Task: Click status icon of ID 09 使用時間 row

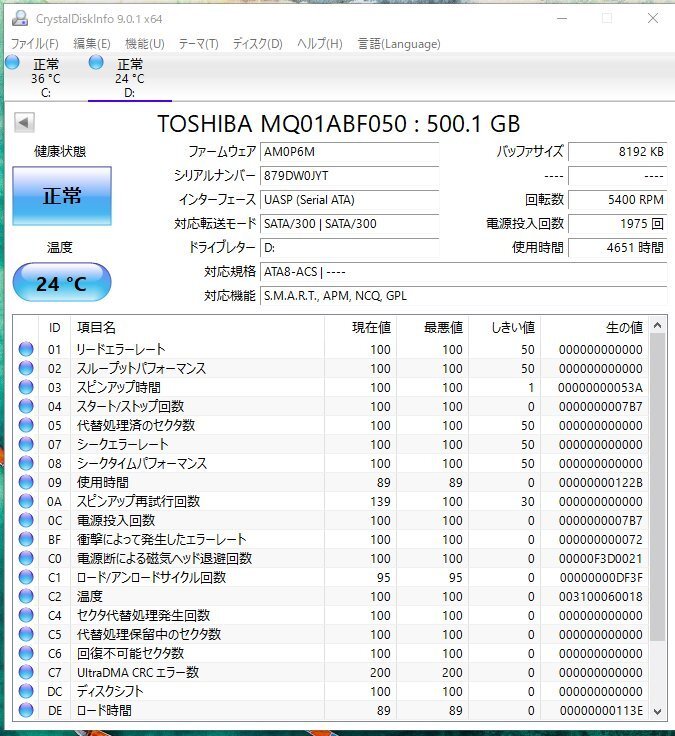Action: [x=26, y=482]
